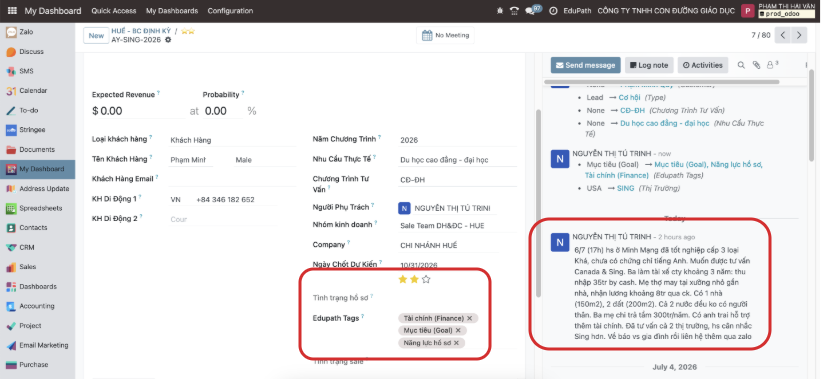Click the debug bug icon
Viewport: 821px width, 380px height.
pos(500,10)
